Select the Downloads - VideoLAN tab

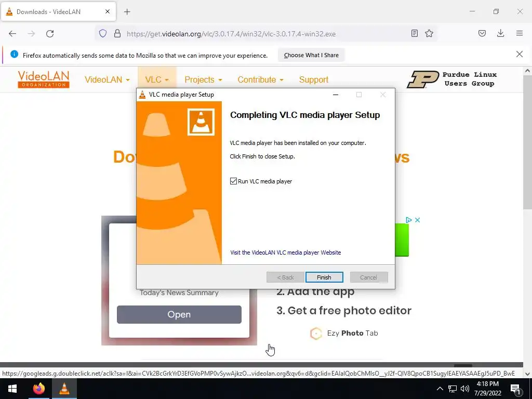pos(58,12)
